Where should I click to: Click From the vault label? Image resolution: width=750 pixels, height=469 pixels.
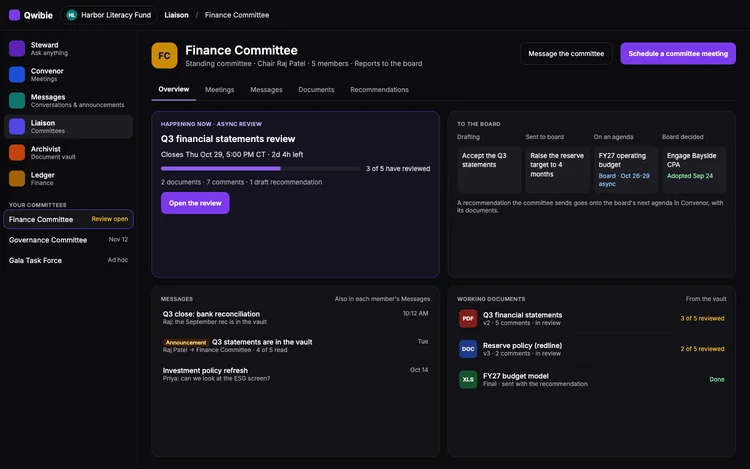[706, 299]
